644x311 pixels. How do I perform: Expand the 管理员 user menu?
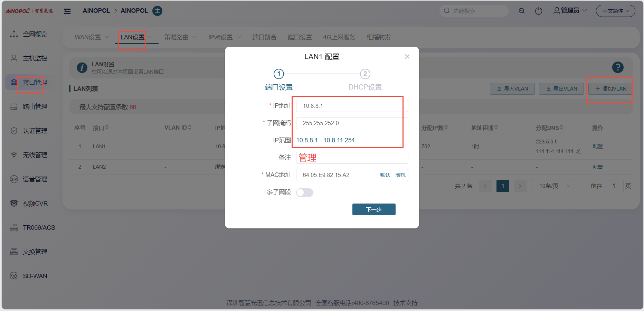coord(570,11)
